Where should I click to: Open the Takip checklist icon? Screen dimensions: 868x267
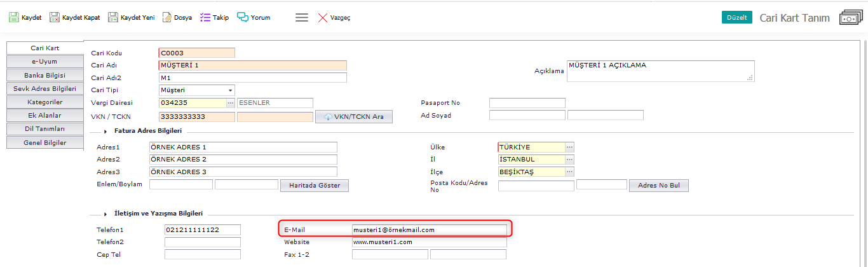pyautogui.click(x=205, y=18)
